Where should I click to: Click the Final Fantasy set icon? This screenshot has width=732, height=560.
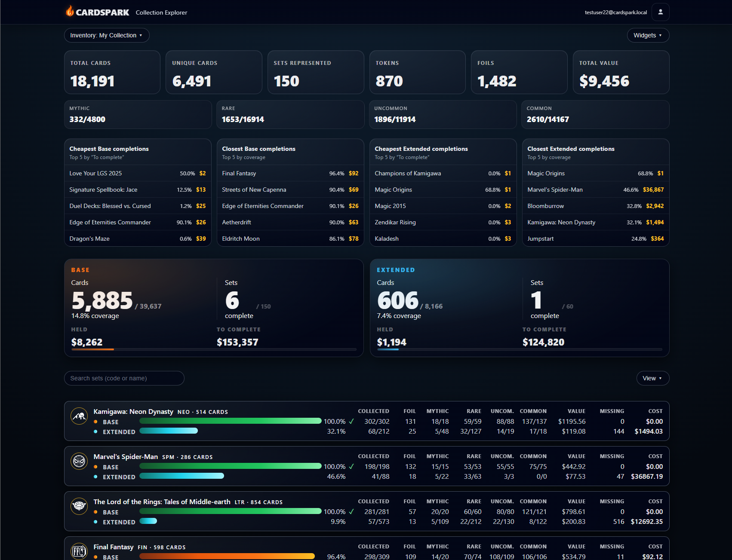79,551
